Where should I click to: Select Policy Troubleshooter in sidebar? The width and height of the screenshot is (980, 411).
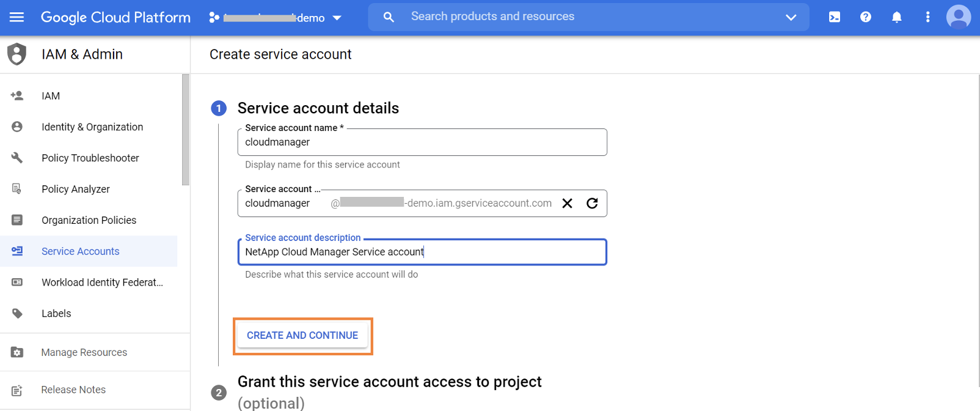90,158
